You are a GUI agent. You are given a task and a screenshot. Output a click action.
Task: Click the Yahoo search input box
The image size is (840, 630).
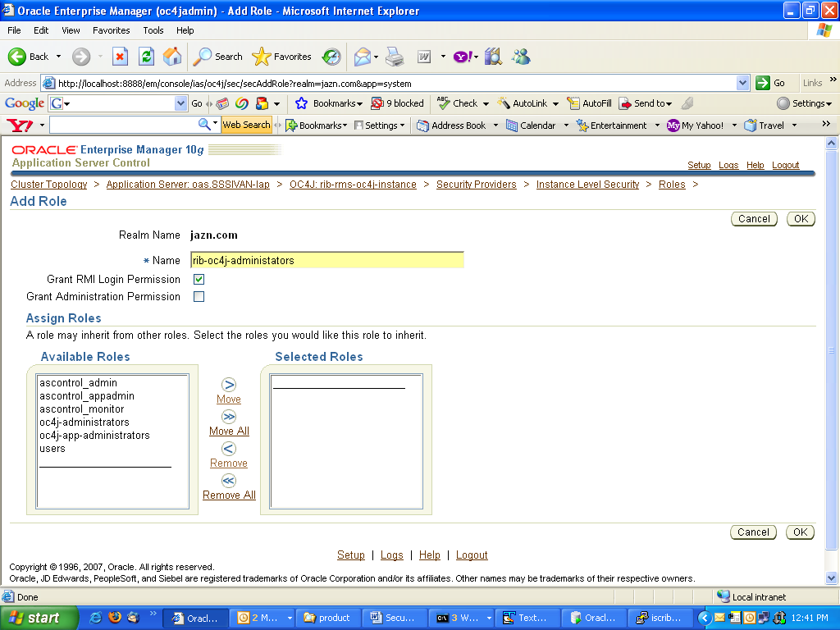125,125
